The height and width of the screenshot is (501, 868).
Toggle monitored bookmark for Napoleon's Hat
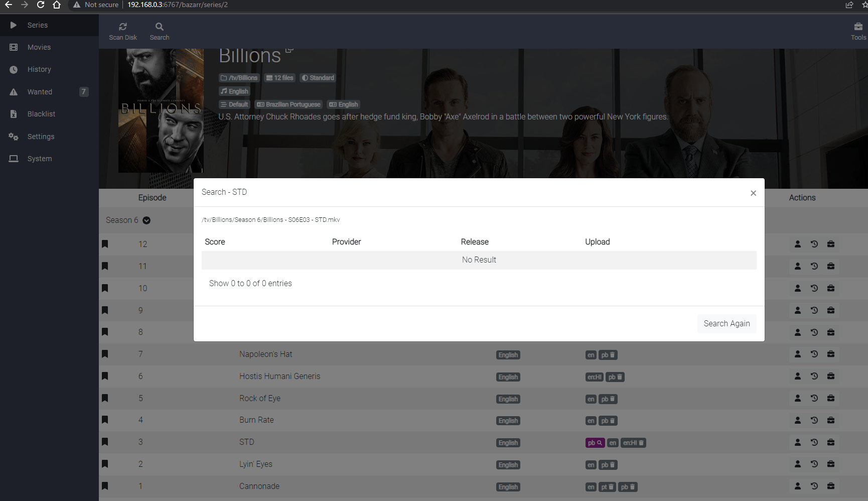105,354
